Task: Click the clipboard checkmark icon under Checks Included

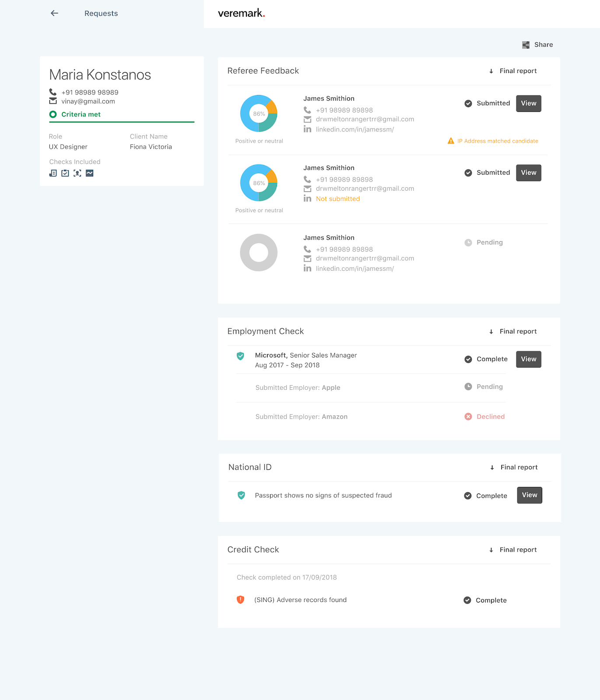Action: coord(65,173)
